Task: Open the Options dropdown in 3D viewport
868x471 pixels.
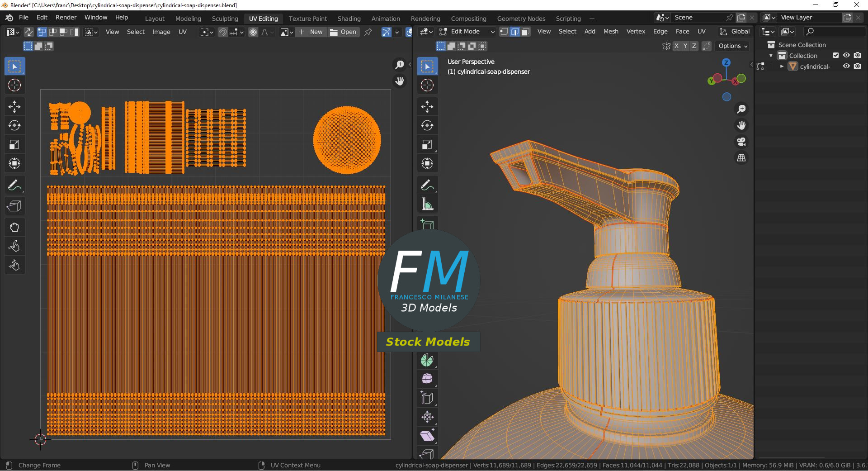Action: (x=733, y=46)
